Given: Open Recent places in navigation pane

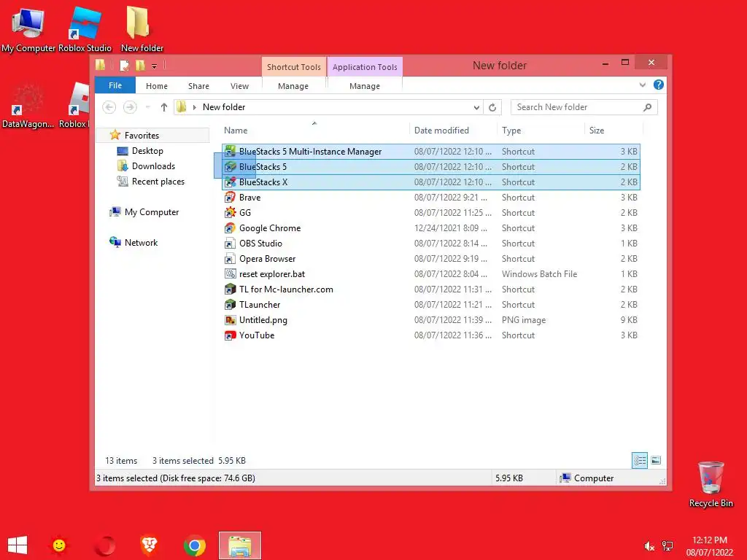Looking at the screenshot, I should (158, 182).
